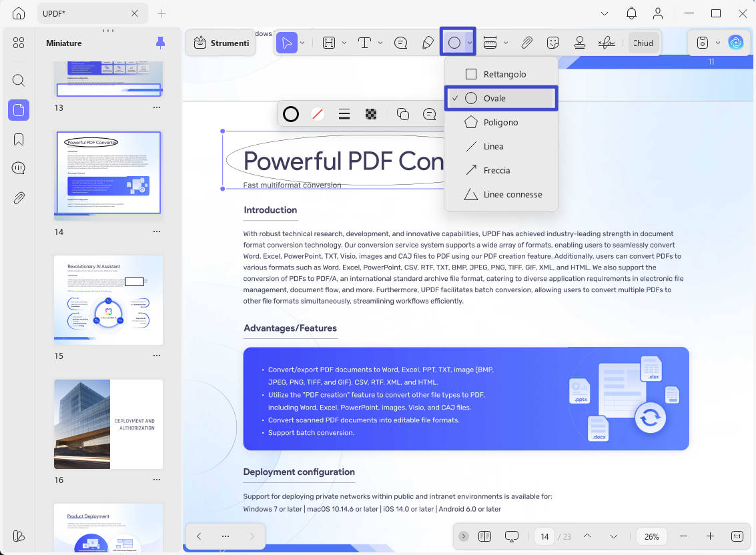
Task: Select the page 16 building thumbnail
Action: point(109,424)
